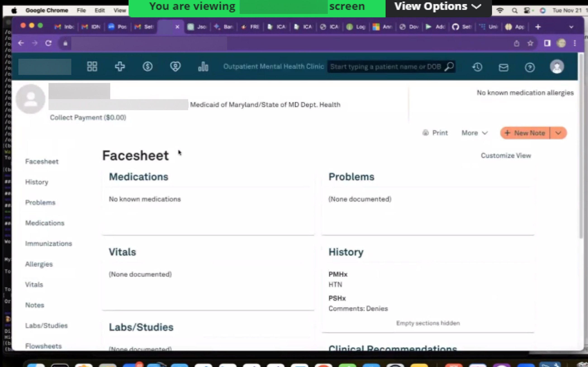Open Zoom View Options dropdown
Screen dimensions: 588x367
coord(438,7)
